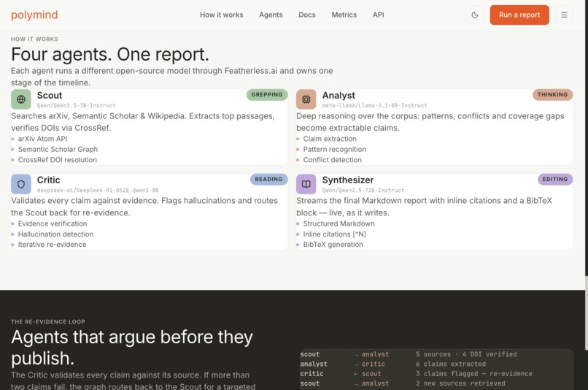Click the Structured Markdown list item
The image size is (588, 390).
[339, 223]
